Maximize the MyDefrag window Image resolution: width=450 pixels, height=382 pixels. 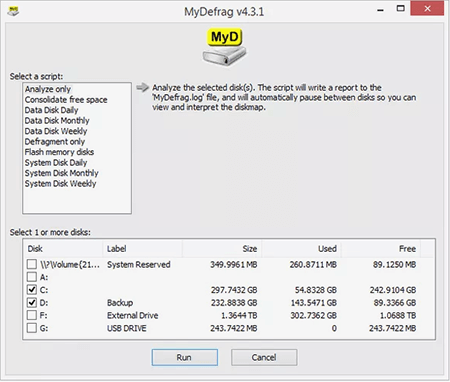tap(401, 9)
